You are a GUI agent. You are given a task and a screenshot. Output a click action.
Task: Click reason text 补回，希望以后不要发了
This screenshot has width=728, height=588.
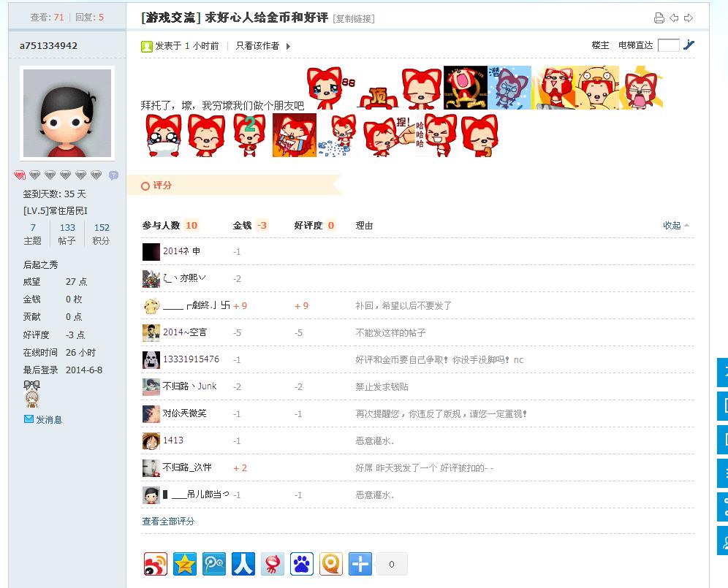(x=403, y=306)
